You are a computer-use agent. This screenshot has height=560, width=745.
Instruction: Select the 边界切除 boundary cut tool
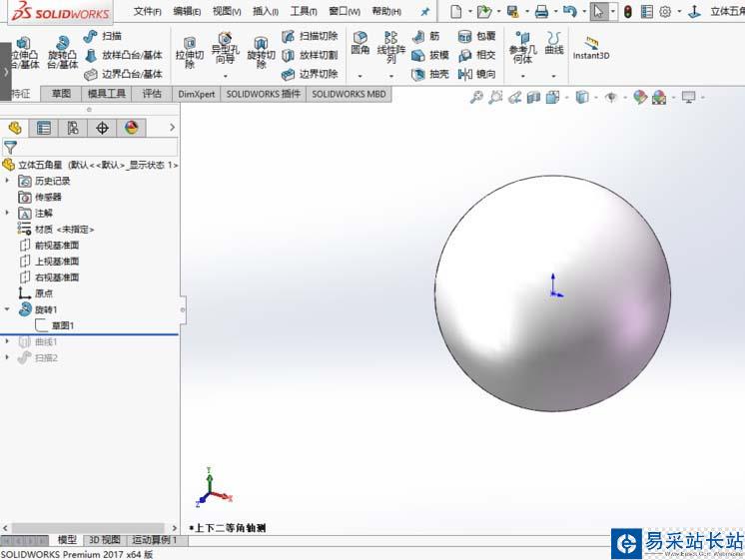pyautogui.click(x=310, y=74)
